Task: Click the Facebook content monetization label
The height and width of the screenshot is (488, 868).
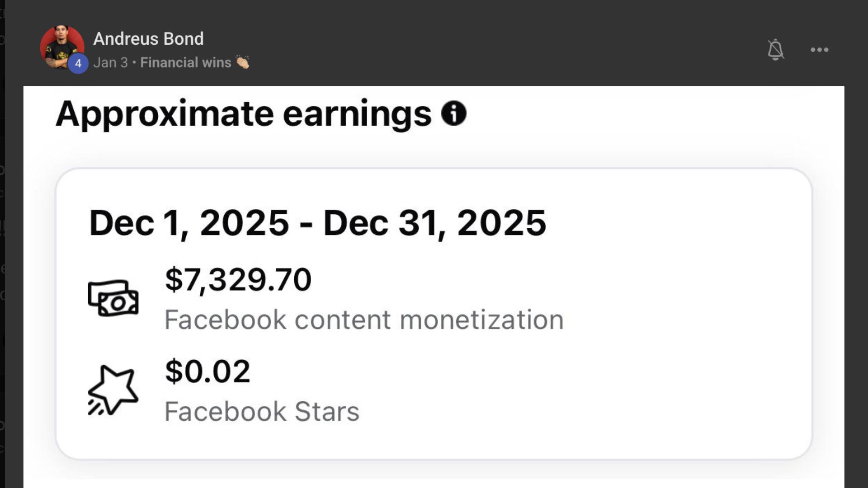Action: point(364,320)
